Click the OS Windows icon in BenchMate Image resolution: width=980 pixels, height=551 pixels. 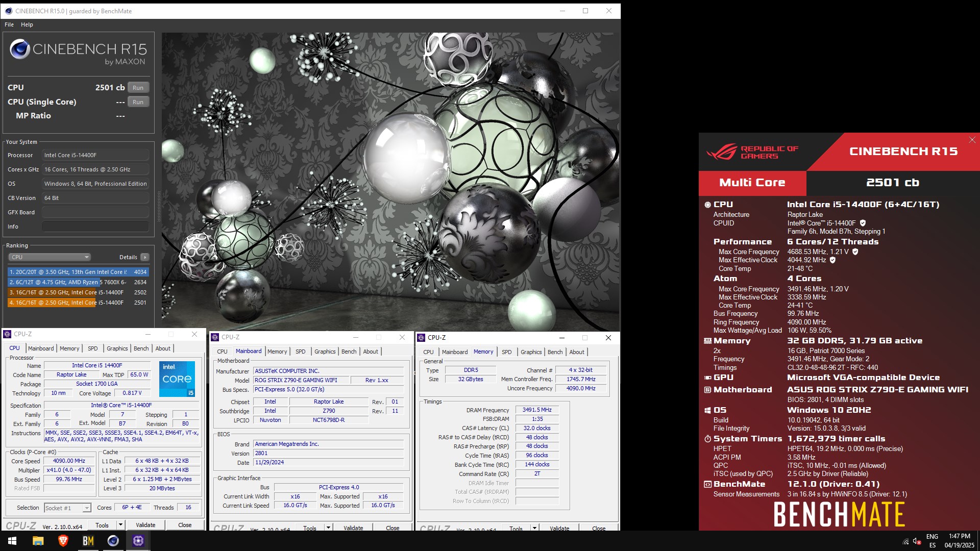coord(707,410)
